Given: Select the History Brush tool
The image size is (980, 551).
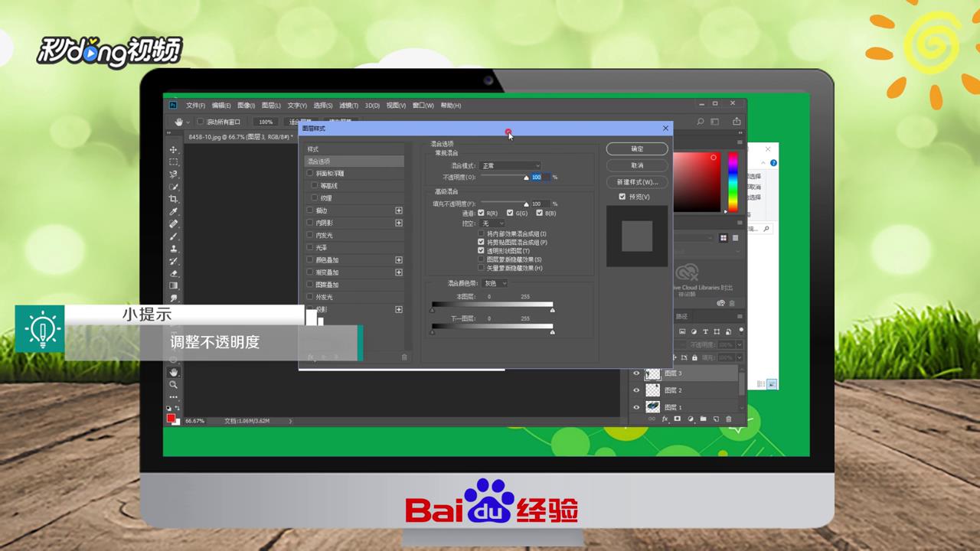Looking at the screenshot, I should click(174, 261).
